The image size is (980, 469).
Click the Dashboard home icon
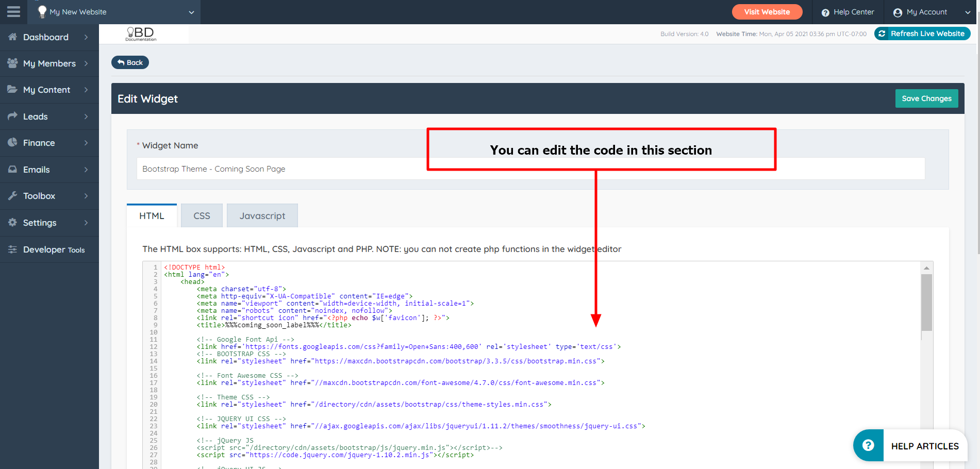coord(12,37)
